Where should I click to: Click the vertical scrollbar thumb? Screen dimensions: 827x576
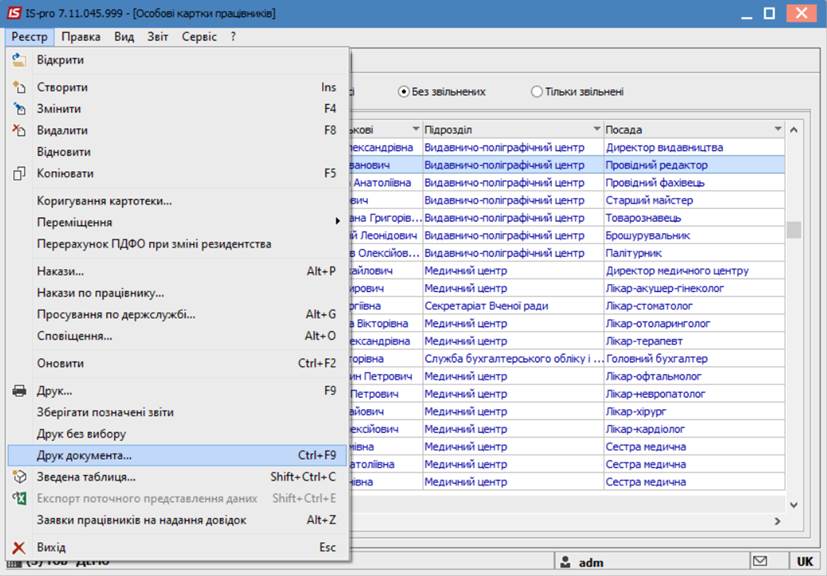click(793, 230)
